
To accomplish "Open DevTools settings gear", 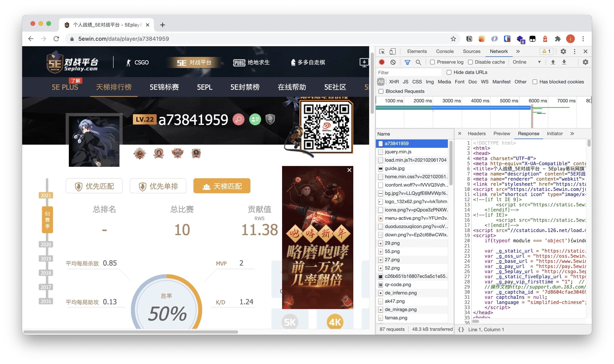I will (x=563, y=52).
